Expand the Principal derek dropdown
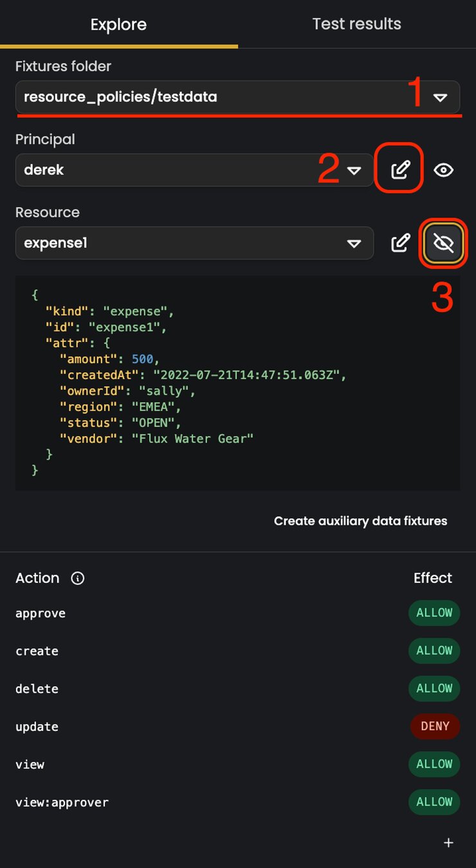Screen dimensions: 476x868 pos(194,170)
